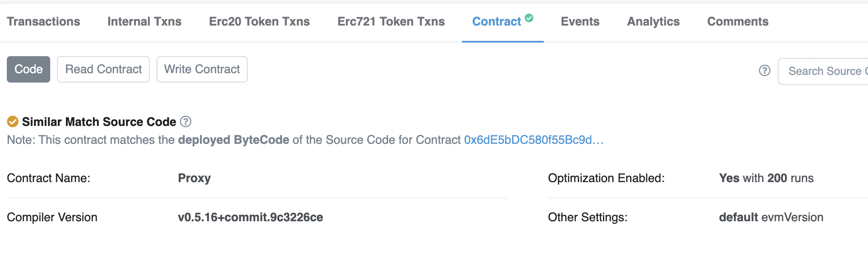Image resolution: width=868 pixels, height=274 pixels.
Task: Open the Analytics tab
Action: point(653,22)
